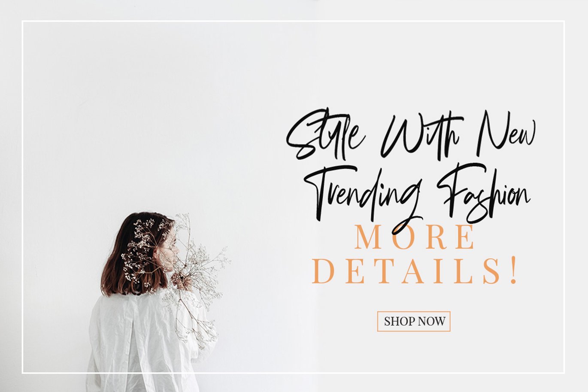The width and height of the screenshot is (588, 392).
Task: Select the top edge of the white frame
Action: [293, 21]
